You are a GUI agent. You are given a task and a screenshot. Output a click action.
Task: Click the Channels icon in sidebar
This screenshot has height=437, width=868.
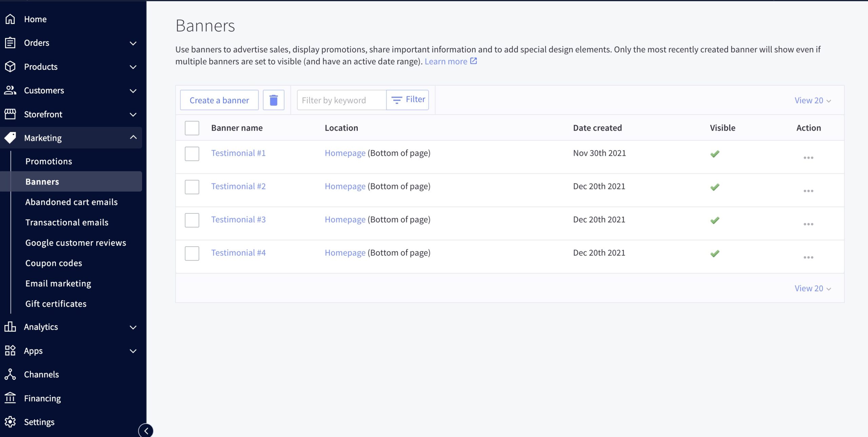click(10, 374)
